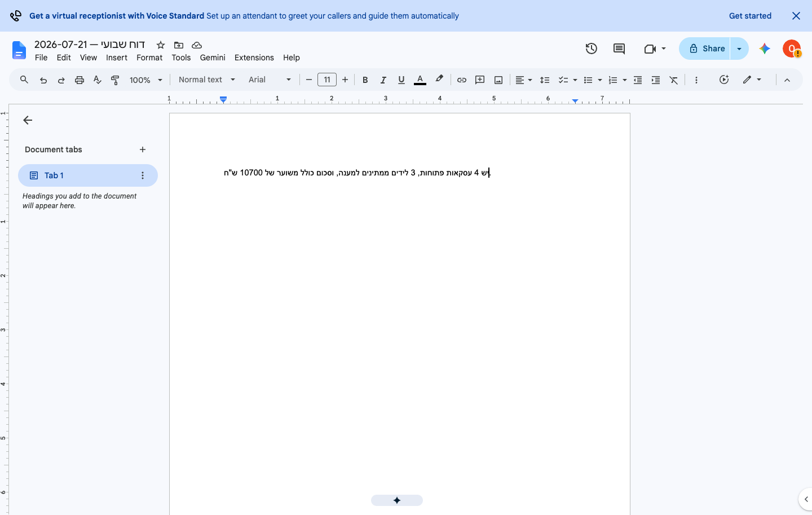Close the document tabs sidebar with back arrow
The width and height of the screenshot is (812, 515).
coord(28,120)
